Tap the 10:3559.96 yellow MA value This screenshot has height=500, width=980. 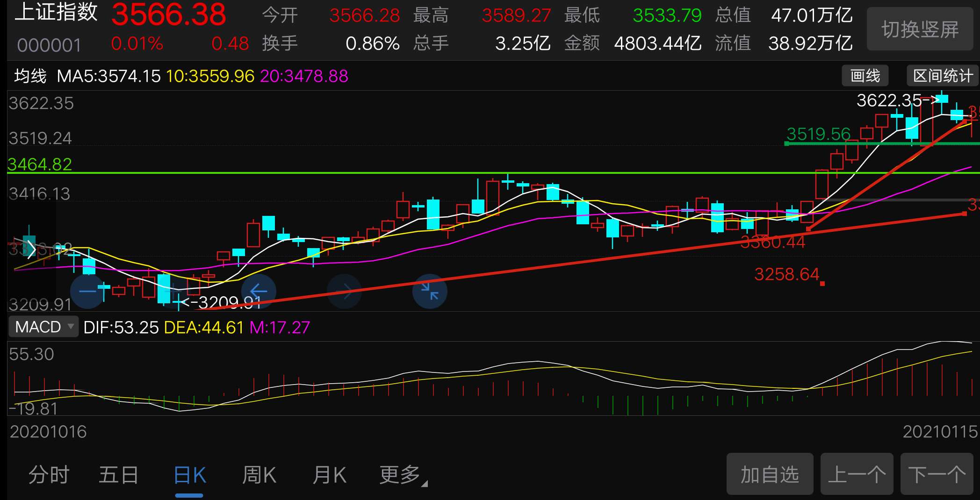click(x=210, y=76)
